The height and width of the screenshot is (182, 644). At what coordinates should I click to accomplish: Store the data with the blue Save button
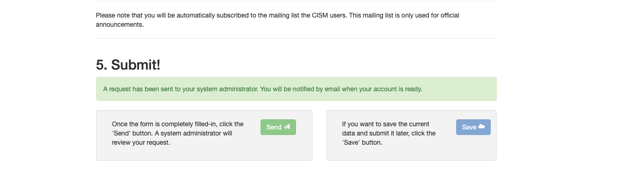pyautogui.click(x=473, y=127)
